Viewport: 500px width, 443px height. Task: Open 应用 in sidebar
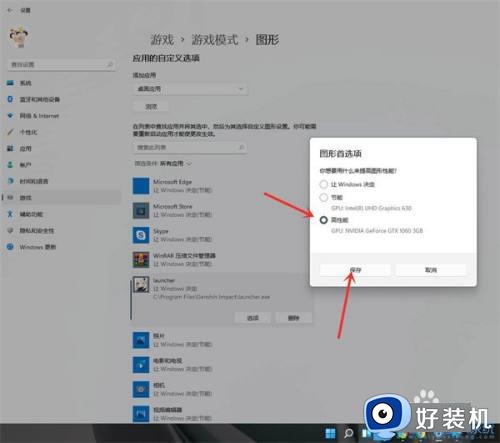60,148
